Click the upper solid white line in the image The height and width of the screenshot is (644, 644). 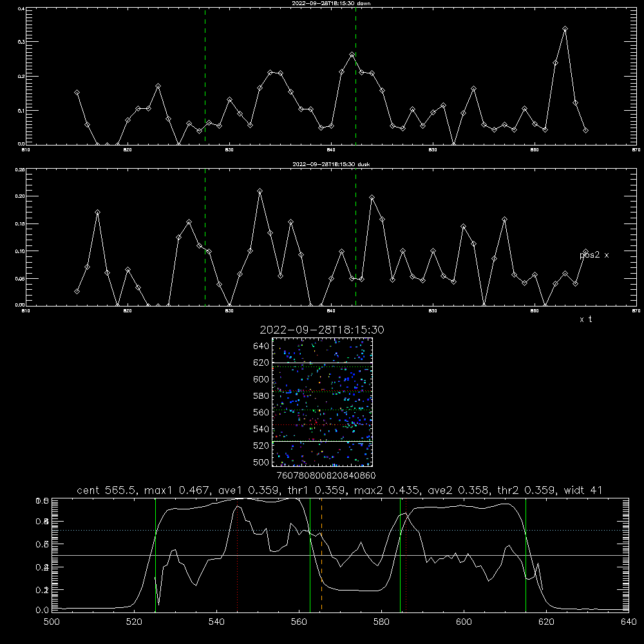pyautogui.click(x=322, y=363)
